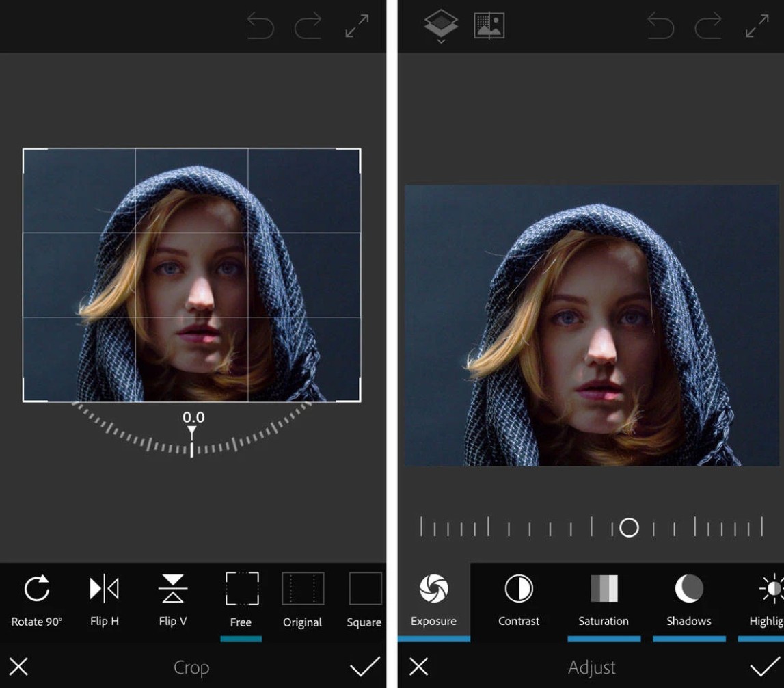The height and width of the screenshot is (688, 784).
Task: Undo last action in Crop screen
Action: click(260, 27)
